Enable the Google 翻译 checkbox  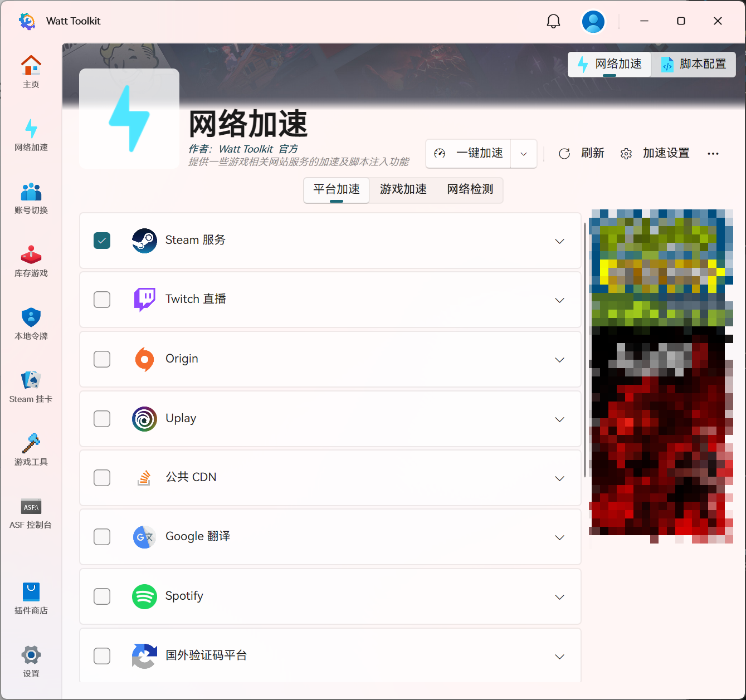pos(102,537)
